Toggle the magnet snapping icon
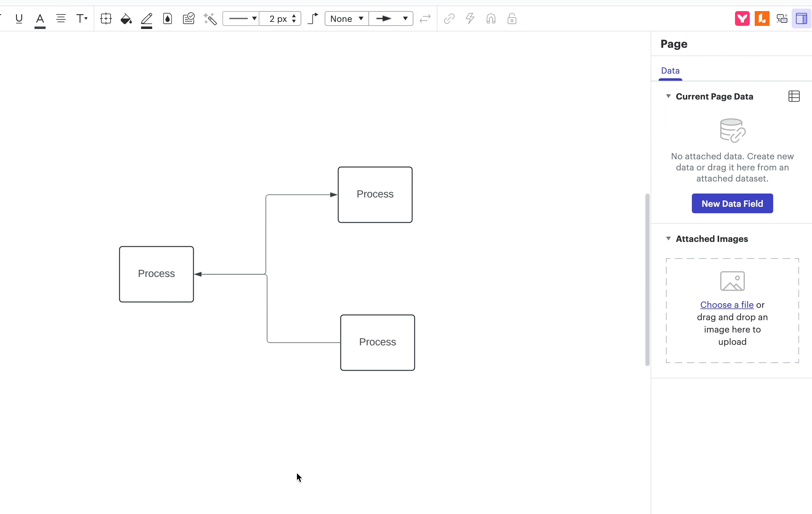Image resolution: width=812 pixels, height=514 pixels. (491, 19)
